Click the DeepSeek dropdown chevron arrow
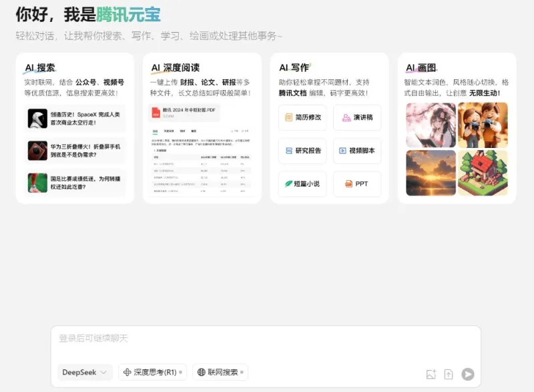Viewport: 534px width, 392px height. click(x=103, y=372)
